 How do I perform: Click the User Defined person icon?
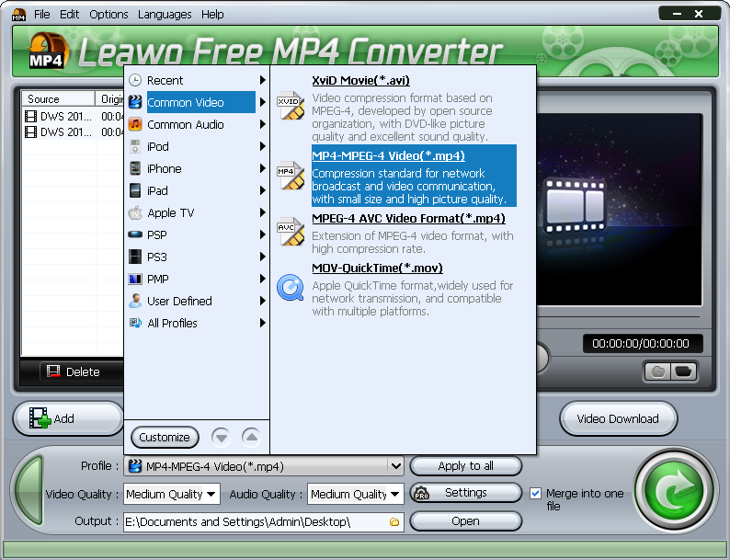[135, 301]
